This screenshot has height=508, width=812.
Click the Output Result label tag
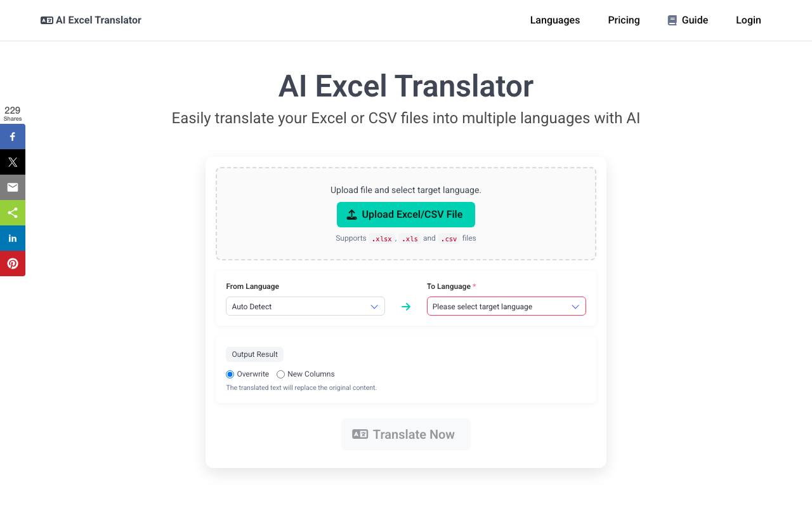254,354
